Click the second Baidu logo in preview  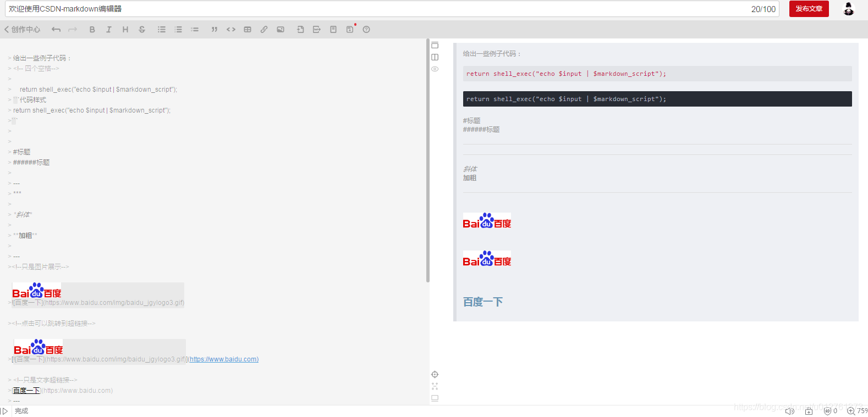click(x=487, y=259)
